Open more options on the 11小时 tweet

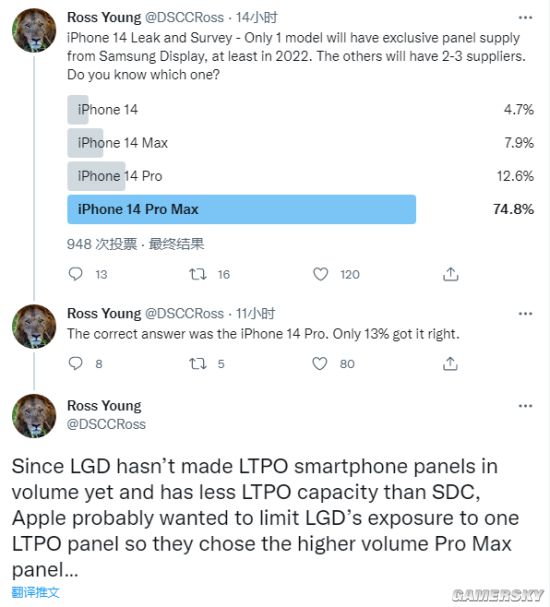click(525, 314)
